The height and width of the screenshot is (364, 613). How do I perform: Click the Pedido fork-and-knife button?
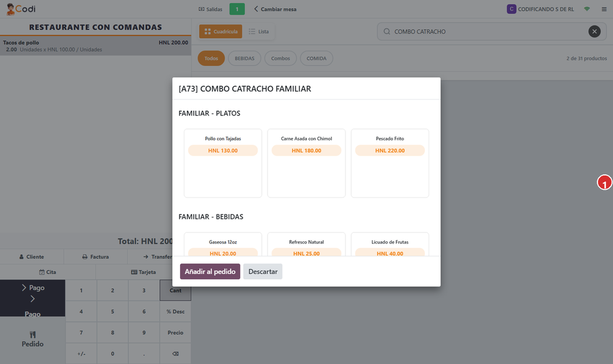coord(32,339)
